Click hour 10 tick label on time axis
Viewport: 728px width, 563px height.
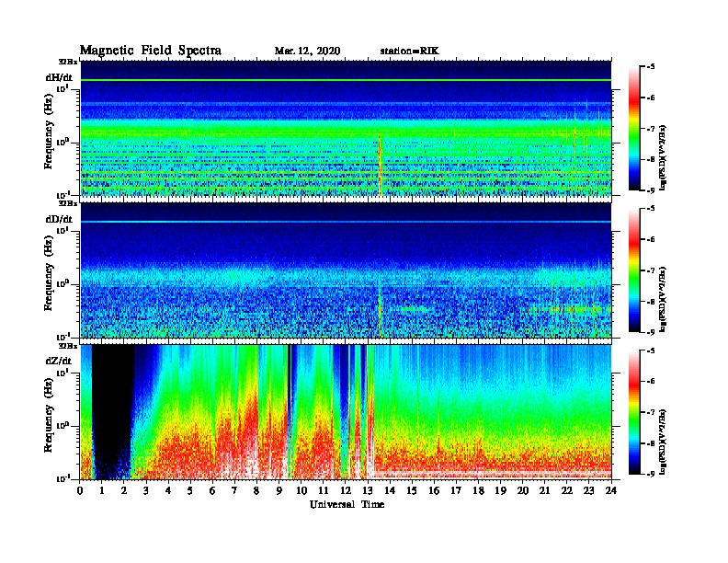pos(301,491)
